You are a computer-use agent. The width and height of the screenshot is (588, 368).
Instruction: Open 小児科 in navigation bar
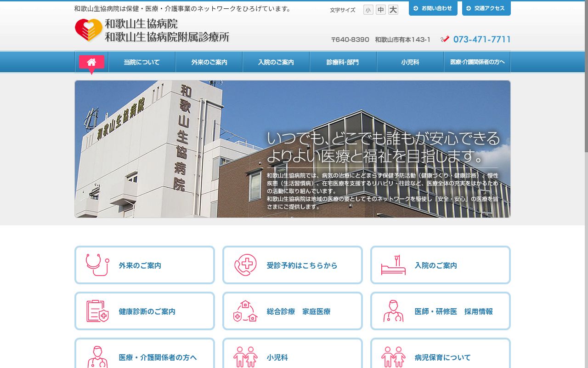(x=410, y=62)
